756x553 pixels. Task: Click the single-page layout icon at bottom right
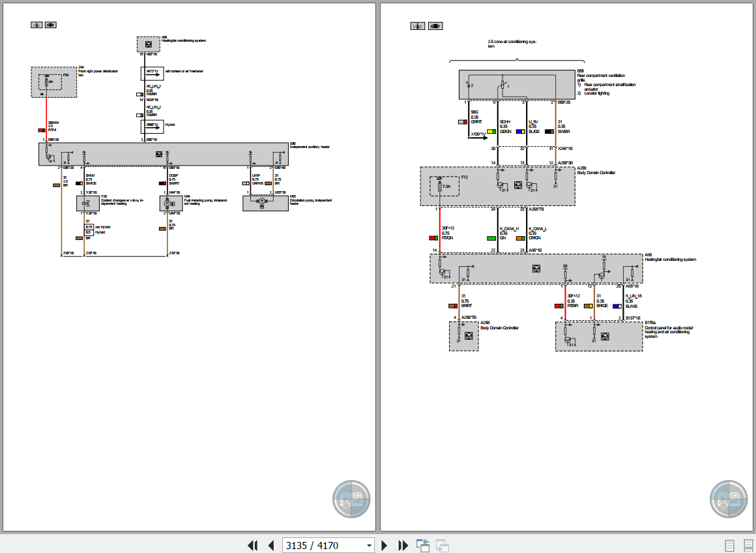point(728,545)
